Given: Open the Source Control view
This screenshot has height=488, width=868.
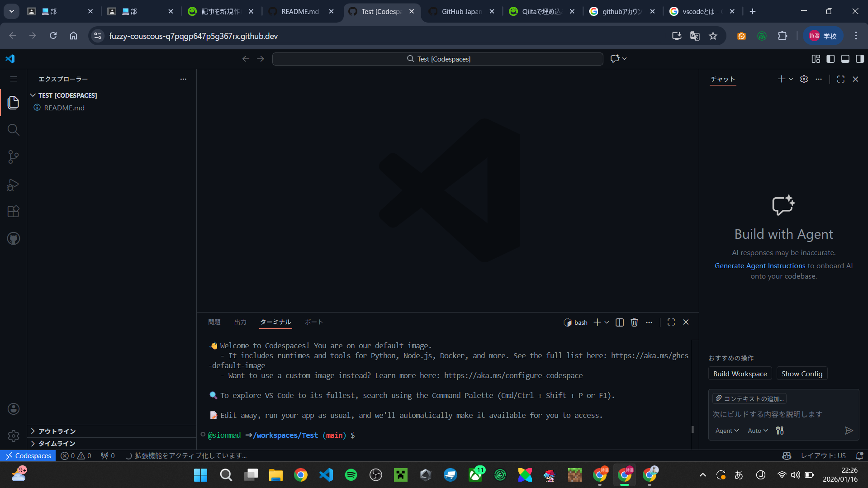Looking at the screenshot, I should [x=13, y=157].
